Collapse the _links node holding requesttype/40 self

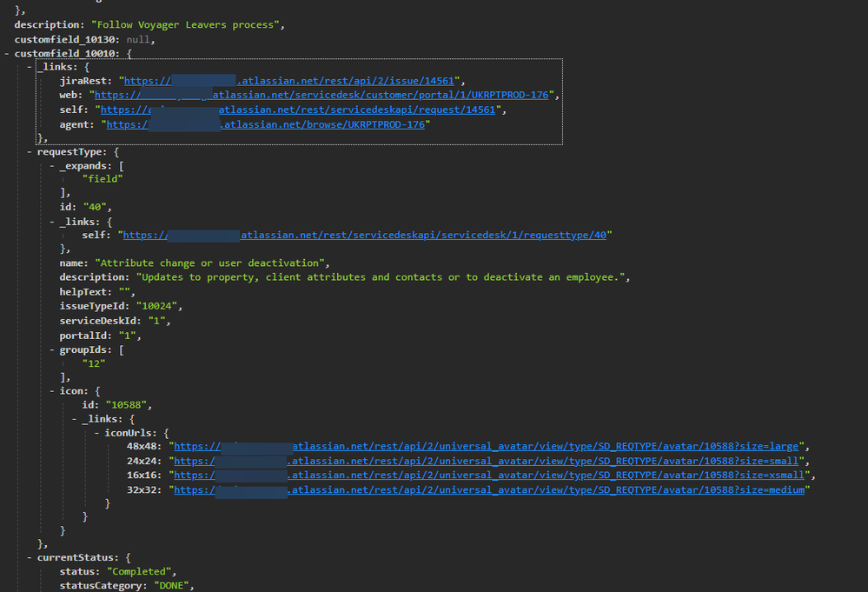(51, 222)
